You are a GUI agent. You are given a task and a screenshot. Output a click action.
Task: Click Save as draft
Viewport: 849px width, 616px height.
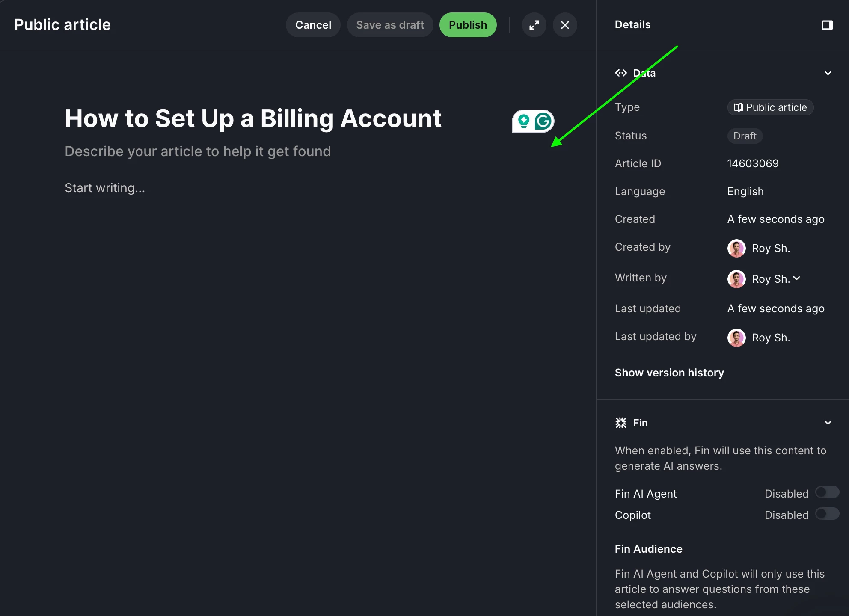390,25
